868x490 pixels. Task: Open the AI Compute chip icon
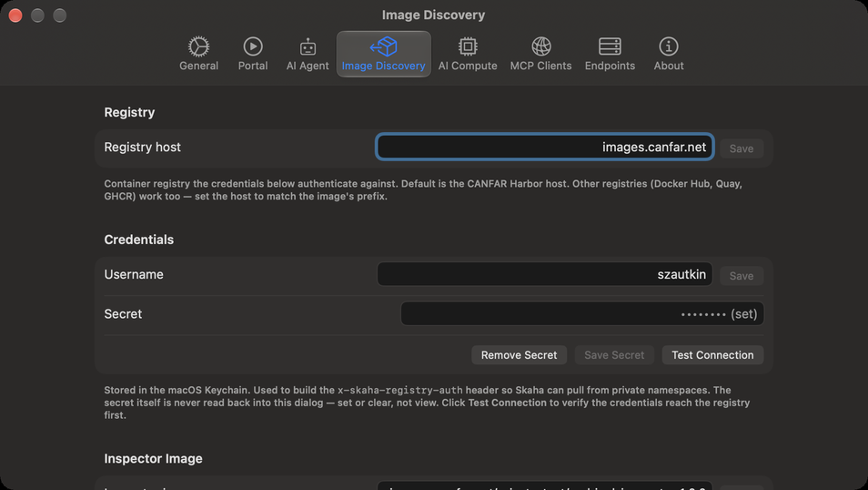click(x=468, y=46)
